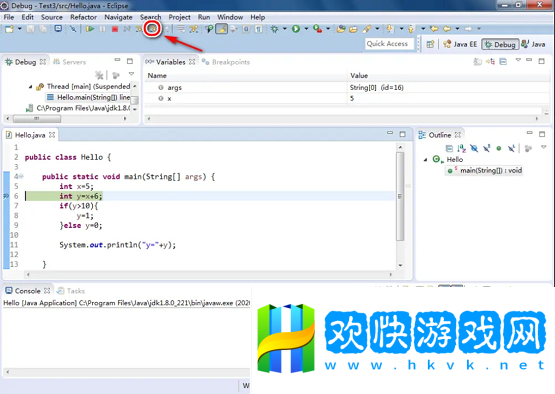Image resolution: width=555 pixels, height=394 pixels.
Task: Switch to the Breakpoints tab
Action: pos(226,62)
